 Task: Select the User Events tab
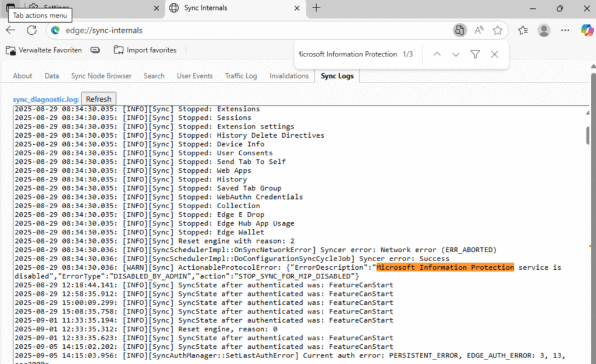(x=194, y=76)
